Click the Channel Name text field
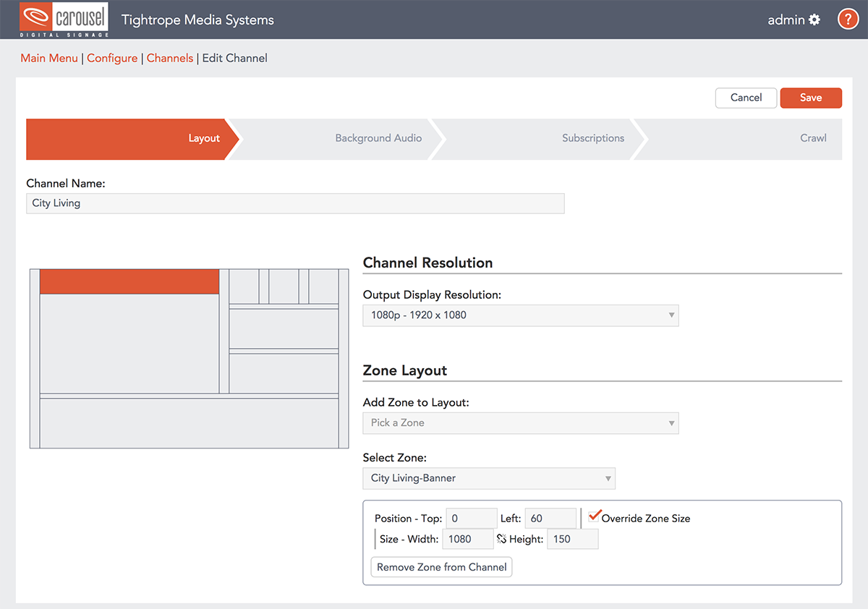 [295, 203]
